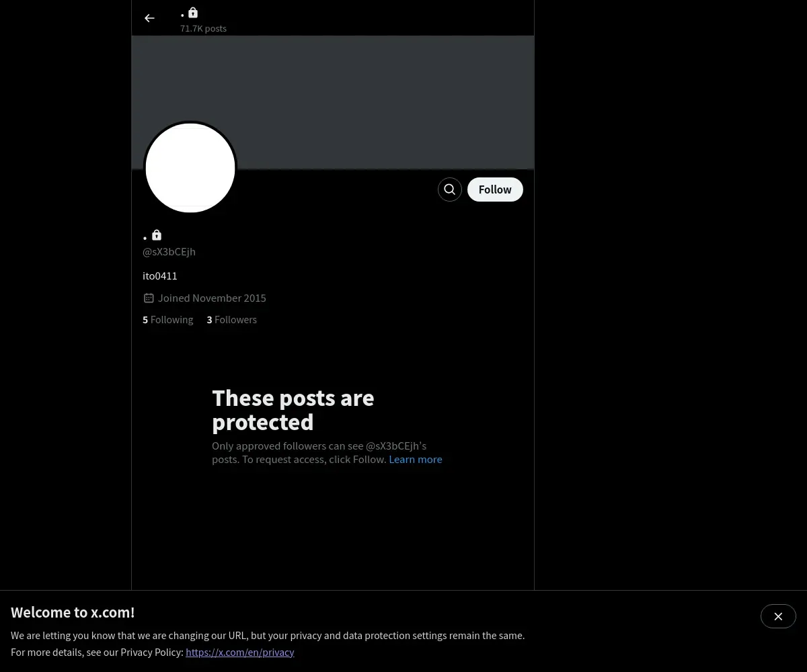Click the 'These posts are protected' heading
This screenshot has width=807, height=672.
pos(293,410)
